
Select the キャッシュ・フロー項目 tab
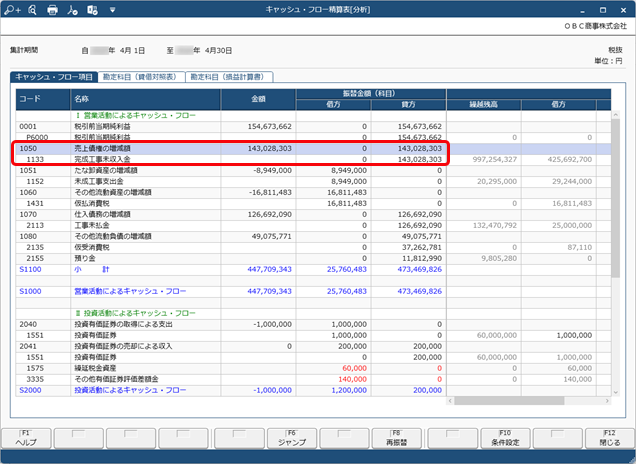tap(54, 77)
